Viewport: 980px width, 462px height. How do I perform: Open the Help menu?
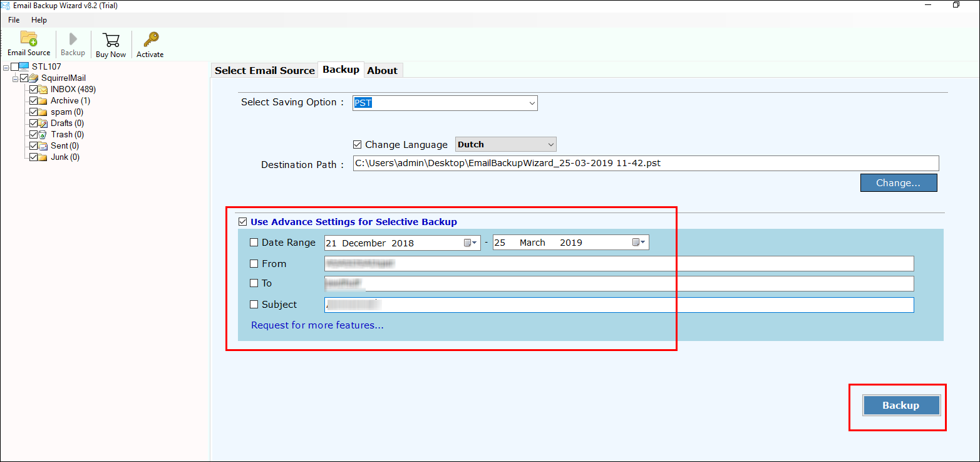(x=39, y=20)
